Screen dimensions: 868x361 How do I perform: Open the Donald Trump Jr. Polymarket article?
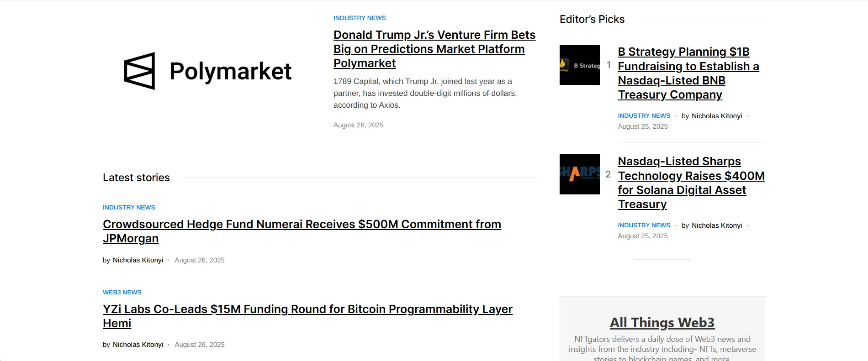click(434, 49)
